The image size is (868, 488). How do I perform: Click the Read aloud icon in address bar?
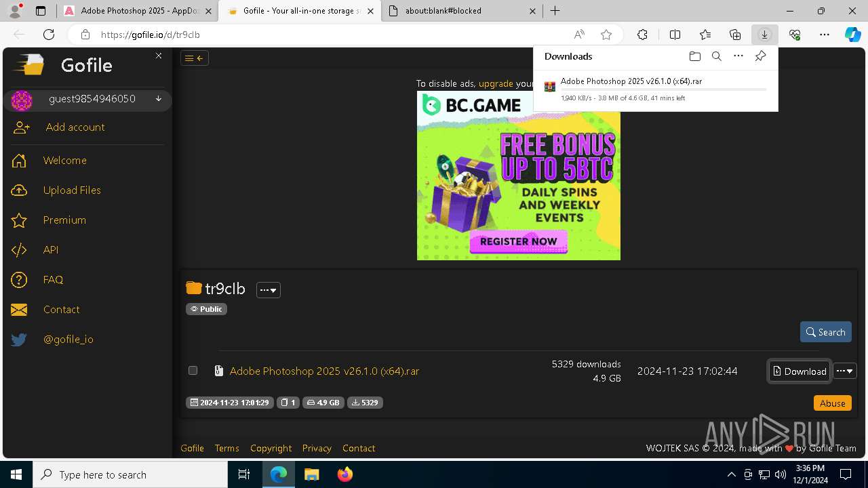[x=579, y=35]
